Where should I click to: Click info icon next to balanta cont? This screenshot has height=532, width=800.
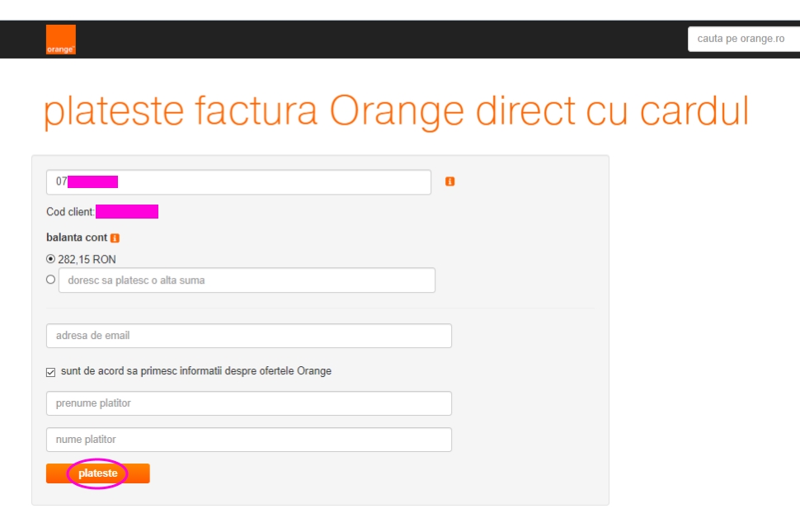115,238
